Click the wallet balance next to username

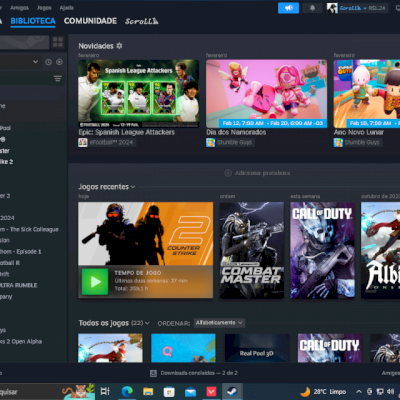pos(377,8)
